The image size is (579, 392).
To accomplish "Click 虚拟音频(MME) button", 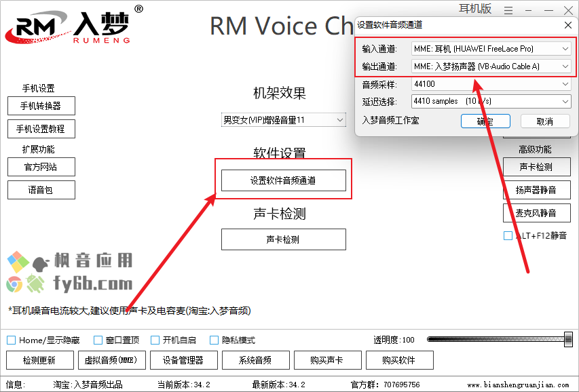I will (x=112, y=360).
